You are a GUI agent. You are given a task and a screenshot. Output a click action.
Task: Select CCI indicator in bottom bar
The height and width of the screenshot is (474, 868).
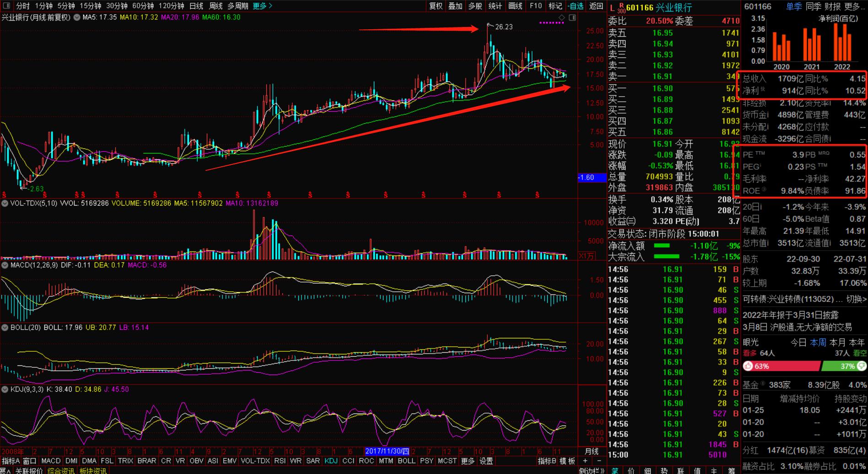coord(348,461)
